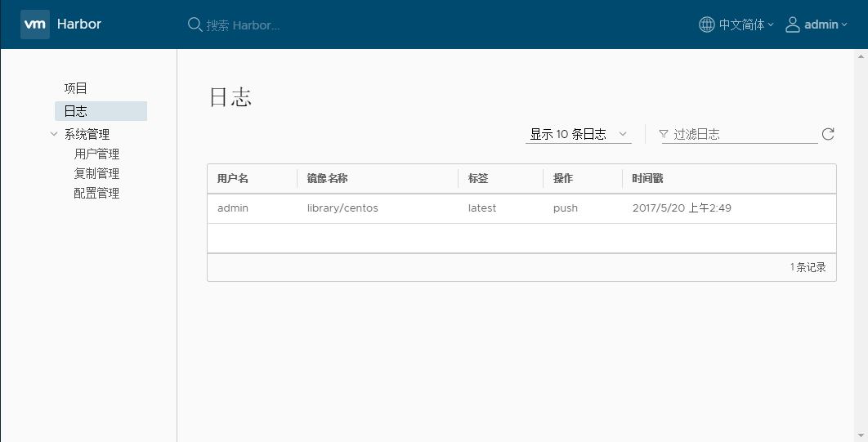Screen dimensions: 868x442
Task: Open 配置管理 in the sidebar
Action: (97, 193)
